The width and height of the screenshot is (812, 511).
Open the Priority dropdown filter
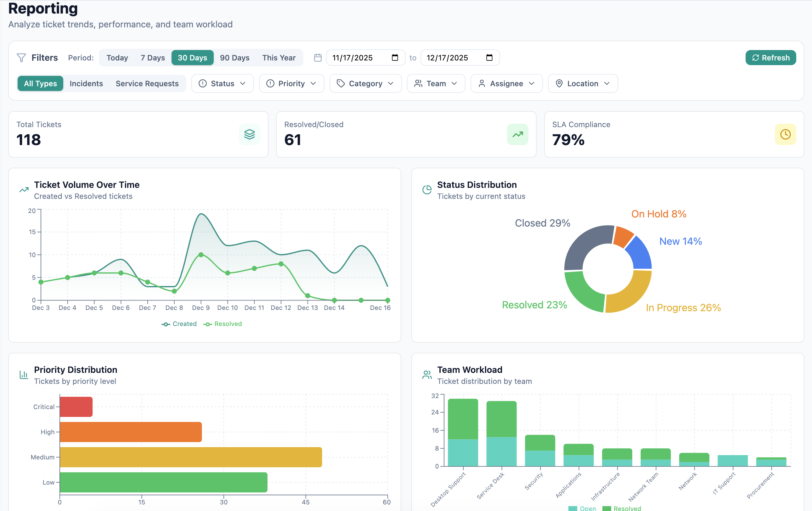291,84
